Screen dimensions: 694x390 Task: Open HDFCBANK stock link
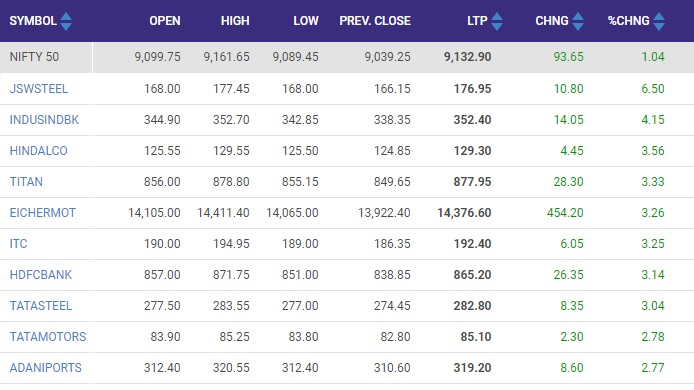[x=41, y=274]
